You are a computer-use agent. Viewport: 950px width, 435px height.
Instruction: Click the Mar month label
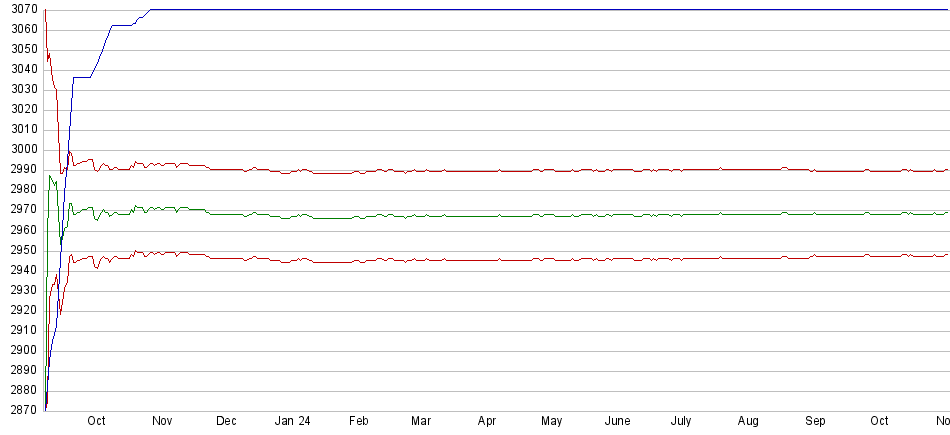[421, 422]
